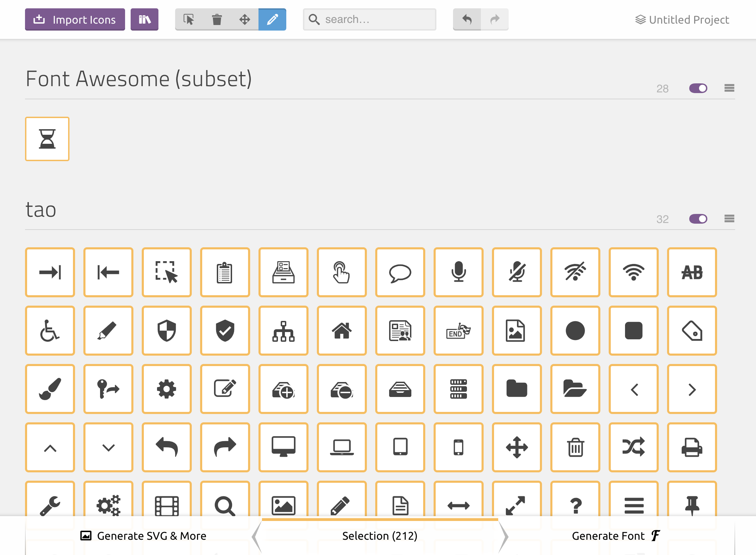The image size is (756, 555).
Task: Activate the edit pencil tool in the toolbar
Action: [x=272, y=19]
